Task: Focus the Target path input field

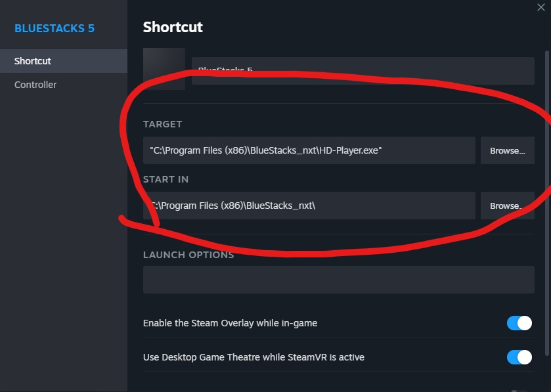Action: 309,150
